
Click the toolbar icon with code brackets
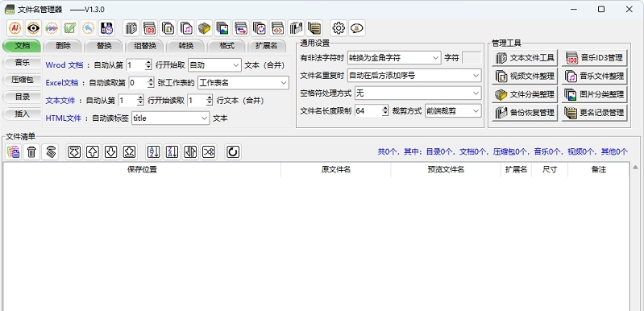(278, 28)
